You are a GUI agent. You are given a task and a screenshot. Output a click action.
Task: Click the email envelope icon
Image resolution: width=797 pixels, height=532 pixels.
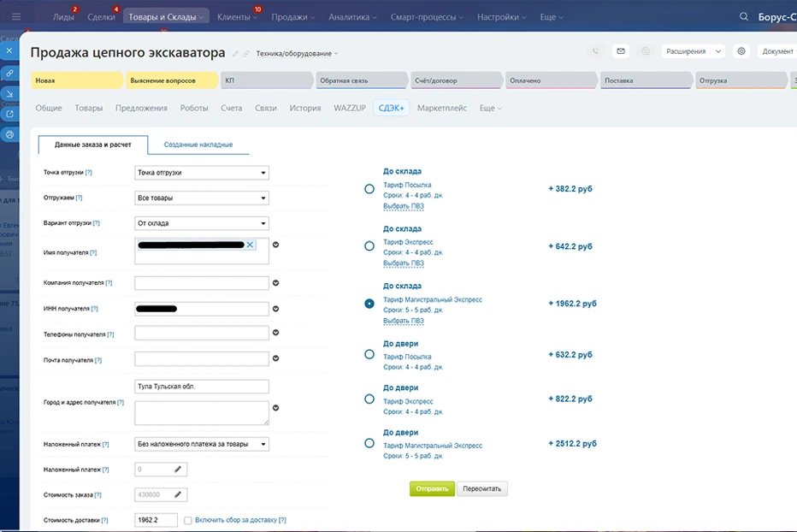pos(621,51)
